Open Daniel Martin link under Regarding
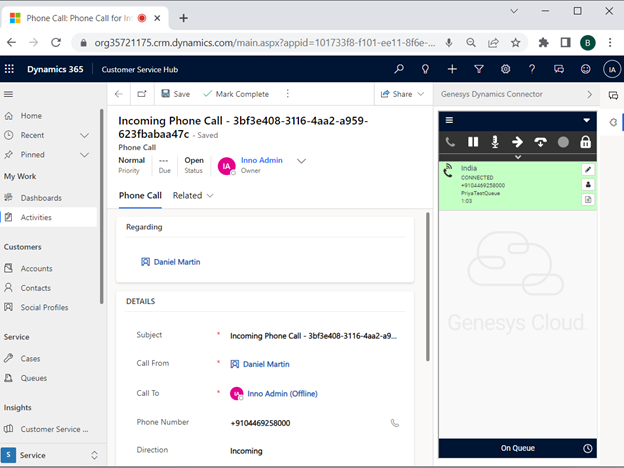The image size is (624, 468). pyautogui.click(x=176, y=262)
